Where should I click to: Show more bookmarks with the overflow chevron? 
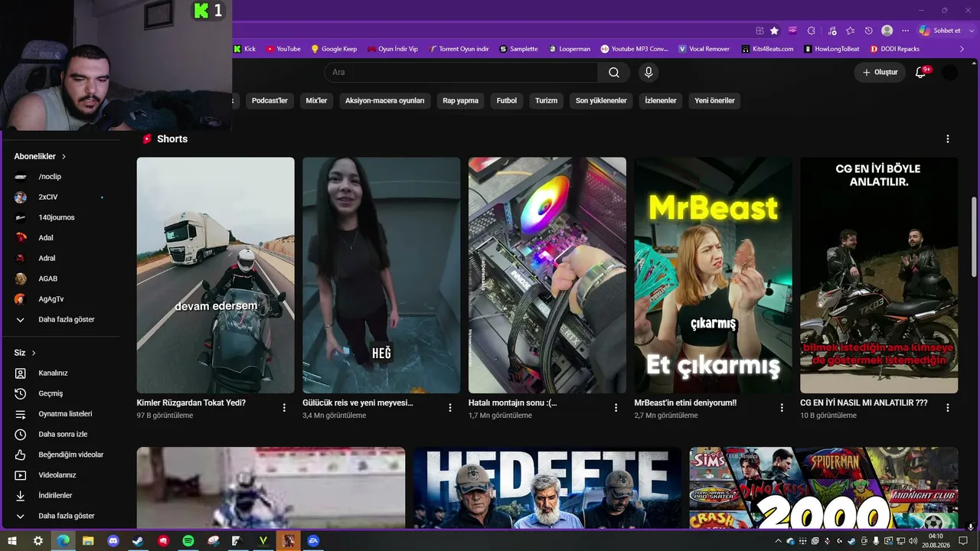coord(962,49)
